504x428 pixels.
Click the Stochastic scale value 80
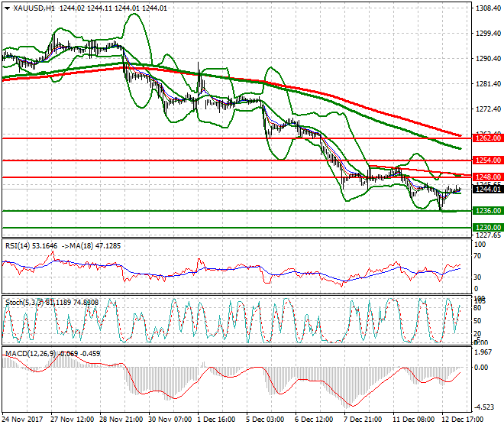[x=478, y=308]
